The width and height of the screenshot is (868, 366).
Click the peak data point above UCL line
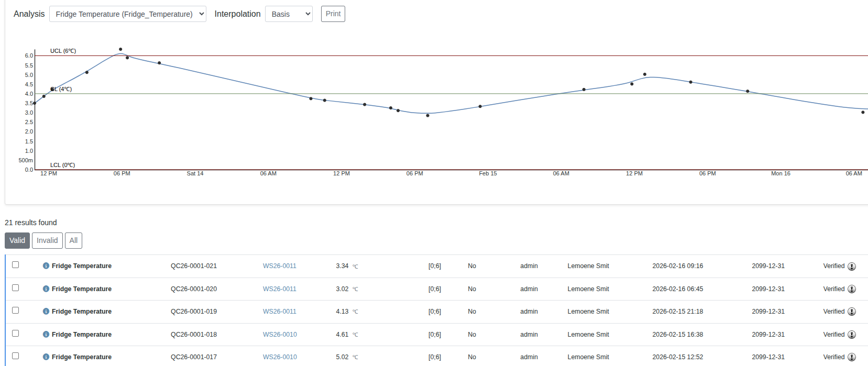click(x=120, y=49)
